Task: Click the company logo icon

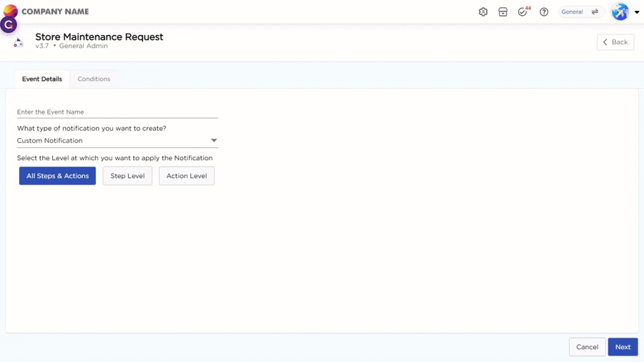Action: click(11, 10)
